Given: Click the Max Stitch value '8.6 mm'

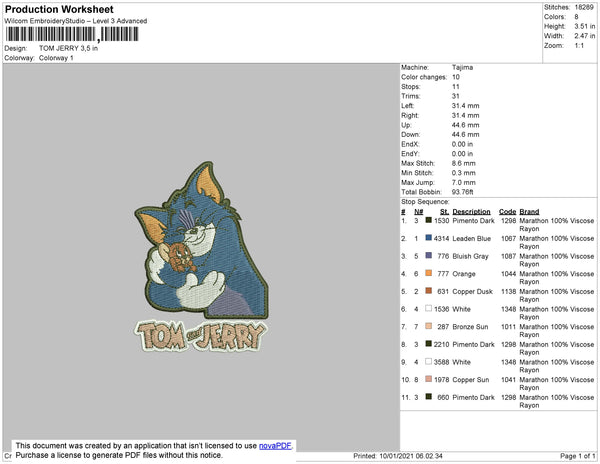Looking at the screenshot, I should [x=463, y=163].
